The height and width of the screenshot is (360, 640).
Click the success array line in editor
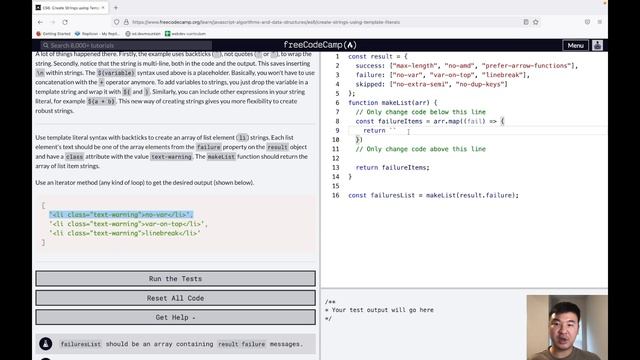pyautogui.click(x=467, y=66)
